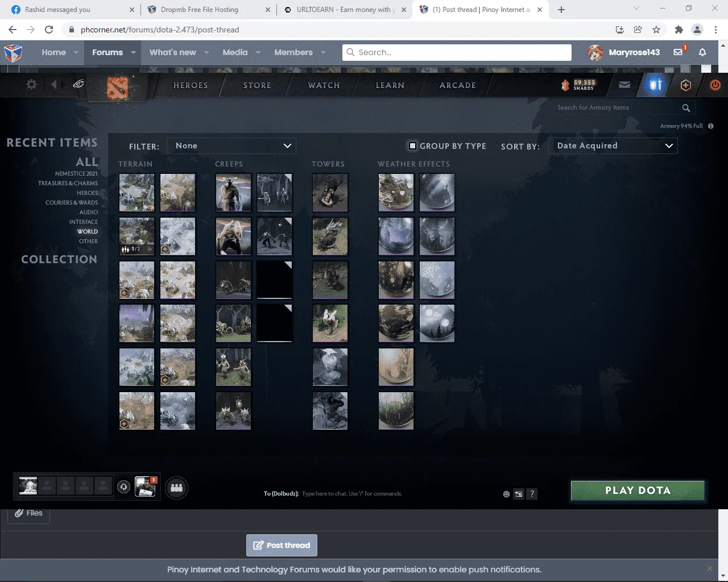Click the phcorner site logo
Screen dimensions: 728x582
point(13,53)
